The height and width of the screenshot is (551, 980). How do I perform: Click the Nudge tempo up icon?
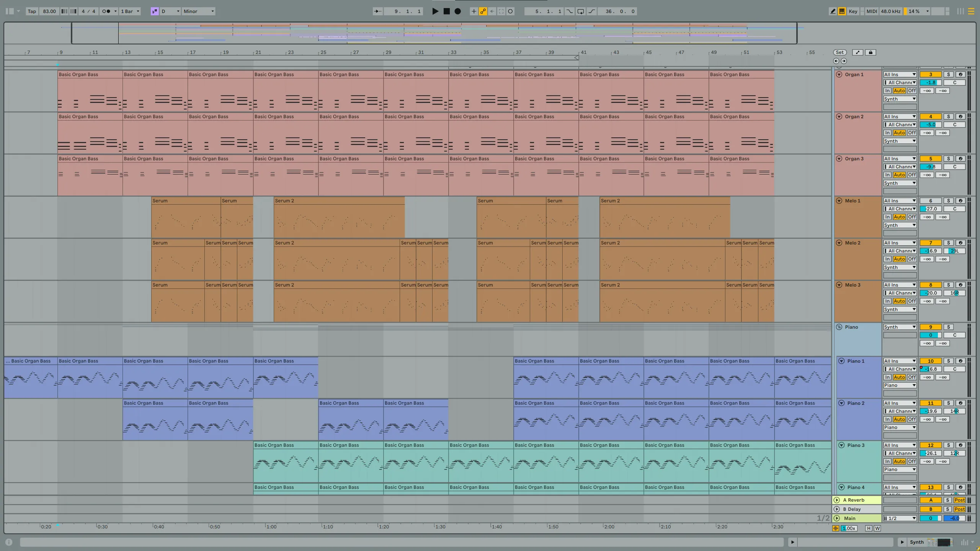73,11
